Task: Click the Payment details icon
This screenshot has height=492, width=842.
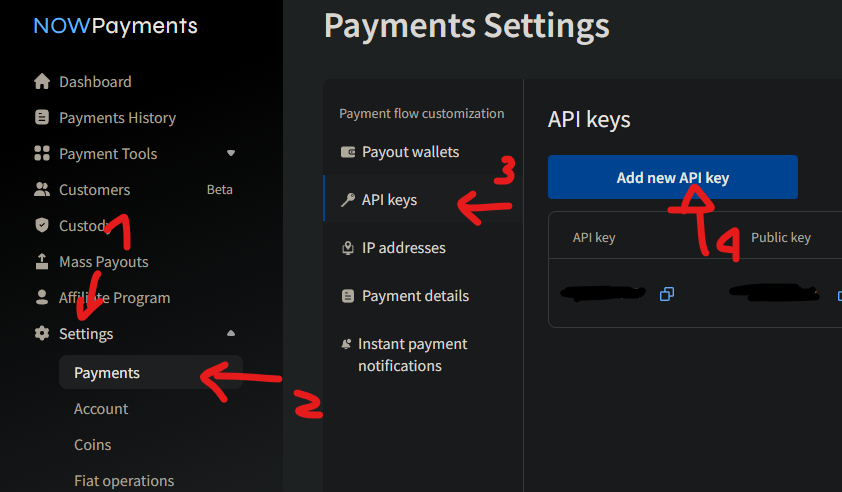Action: tap(348, 296)
